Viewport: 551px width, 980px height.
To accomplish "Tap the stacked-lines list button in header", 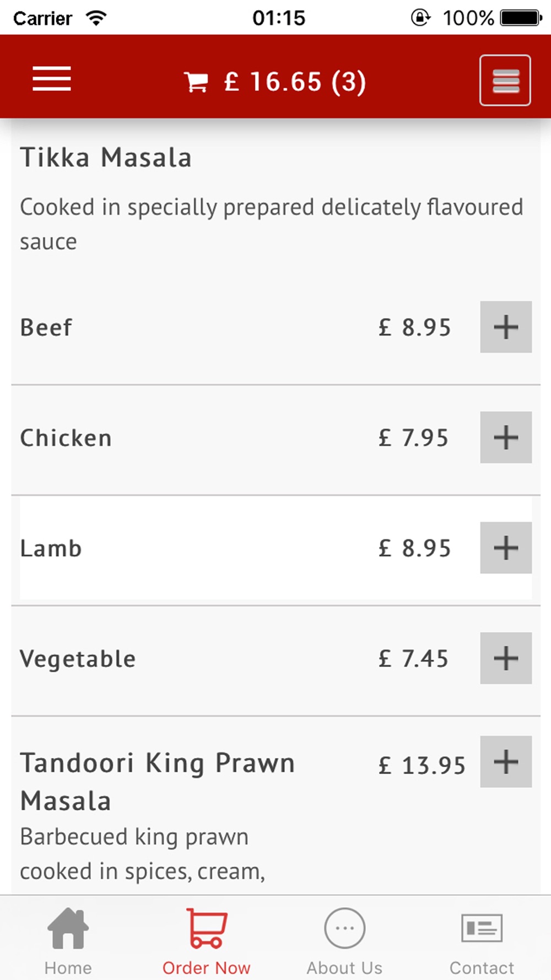I will (x=505, y=80).
